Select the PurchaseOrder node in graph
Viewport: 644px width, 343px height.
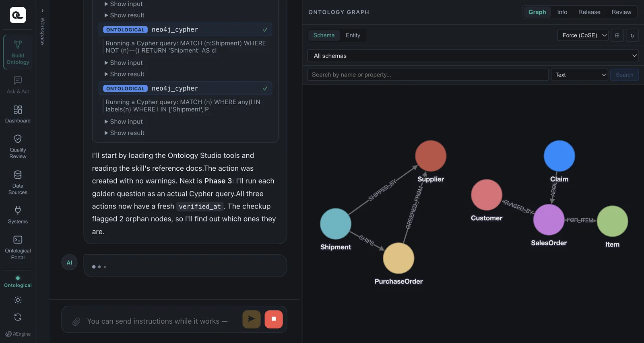398,258
